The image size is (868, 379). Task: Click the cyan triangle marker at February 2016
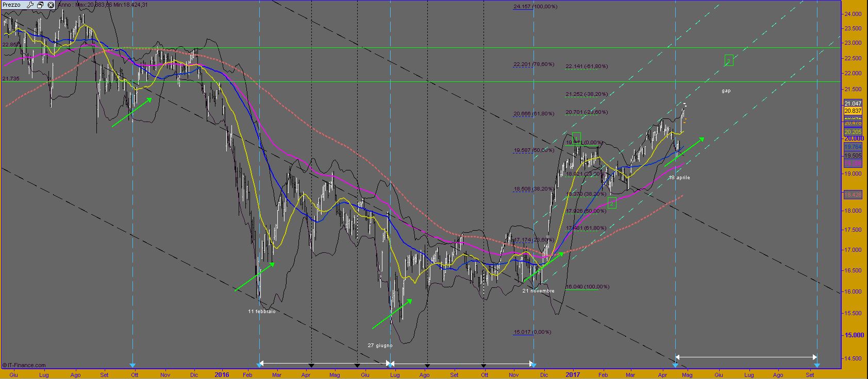(259, 365)
